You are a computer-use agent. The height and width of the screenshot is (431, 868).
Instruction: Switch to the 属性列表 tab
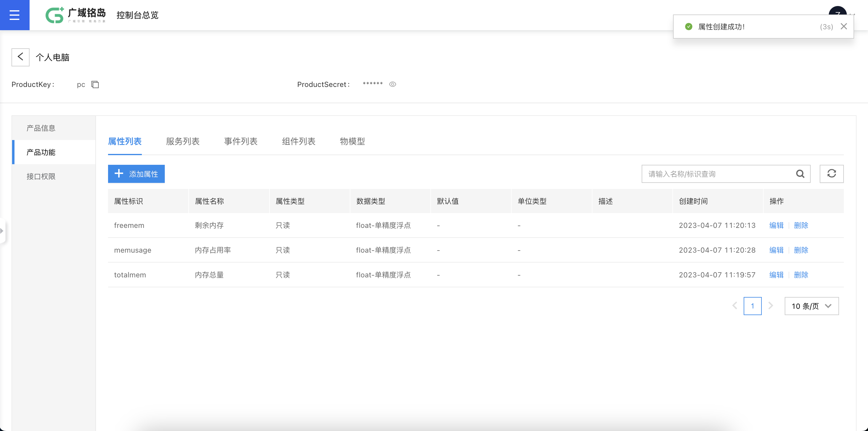point(125,141)
